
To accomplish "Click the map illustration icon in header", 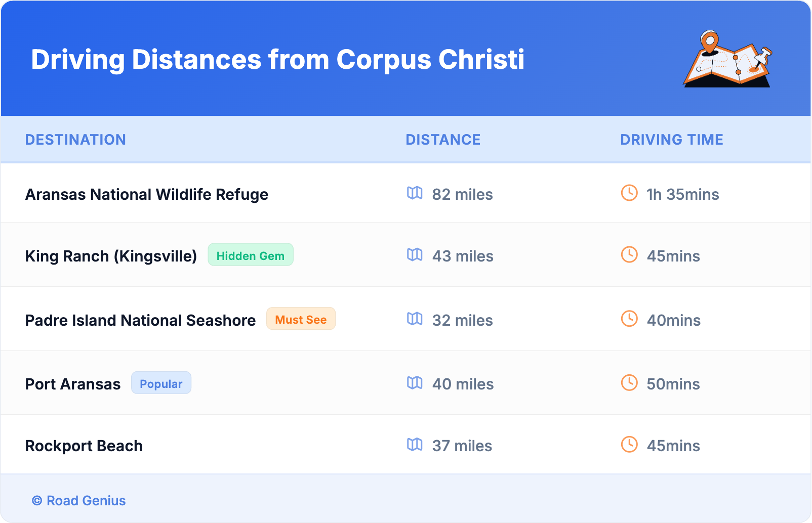I will point(727,59).
